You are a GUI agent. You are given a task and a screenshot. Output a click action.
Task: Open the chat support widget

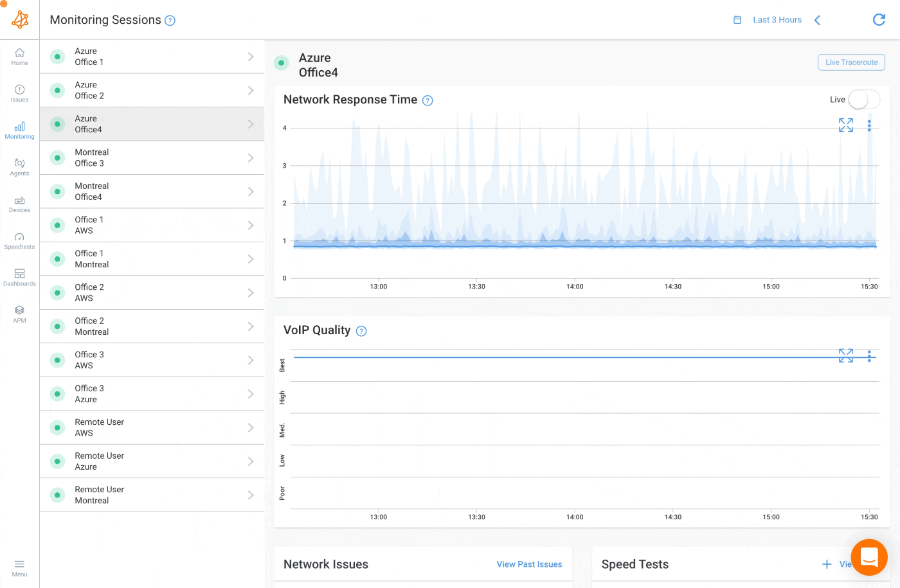pyautogui.click(x=869, y=557)
